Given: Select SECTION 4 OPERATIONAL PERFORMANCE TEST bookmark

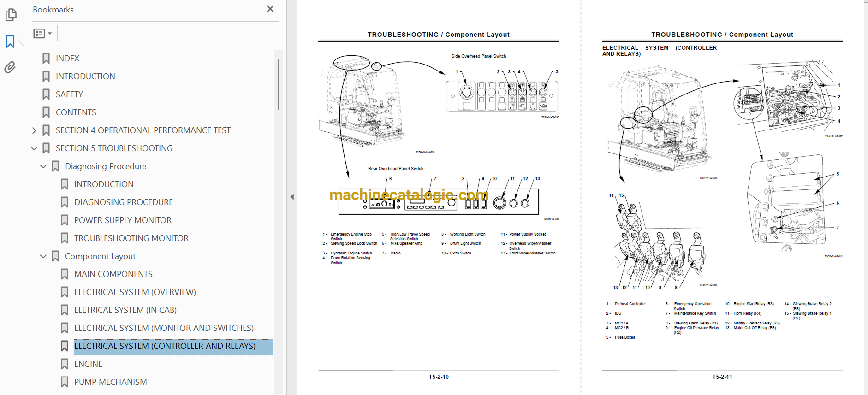Looking at the screenshot, I should click(143, 130).
